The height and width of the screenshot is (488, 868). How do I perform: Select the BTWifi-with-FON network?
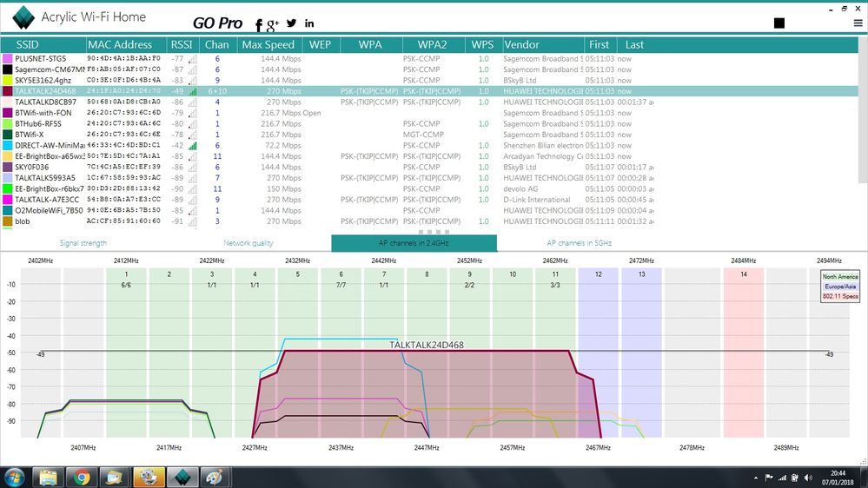(429, 113)
